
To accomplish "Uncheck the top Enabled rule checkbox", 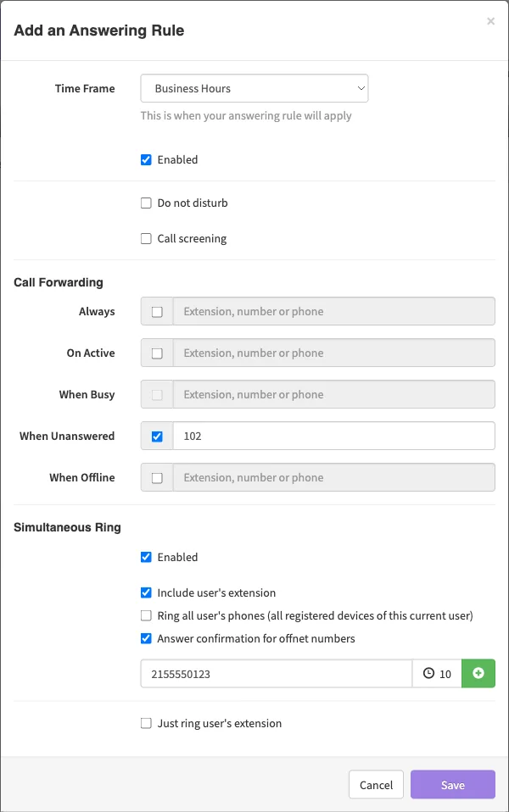I will click(x=146, y=159).
